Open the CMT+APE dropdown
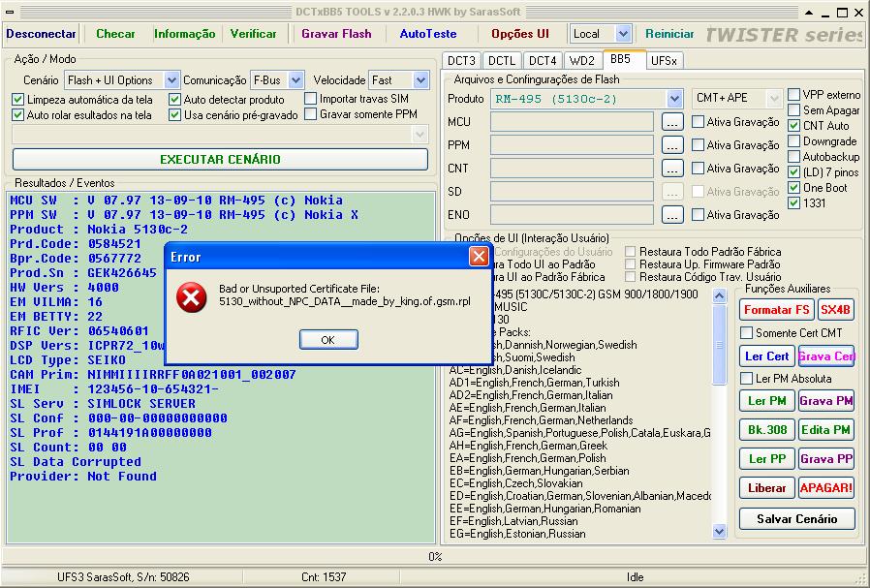The image size is (870, 588). 774,99
